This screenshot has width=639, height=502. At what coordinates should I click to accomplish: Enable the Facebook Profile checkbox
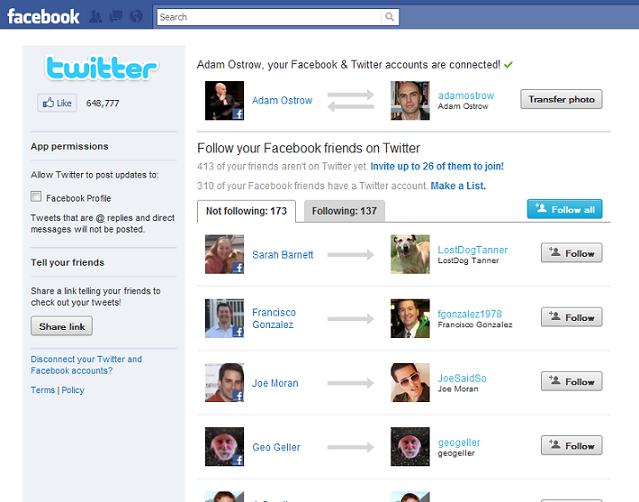(36, 197)
